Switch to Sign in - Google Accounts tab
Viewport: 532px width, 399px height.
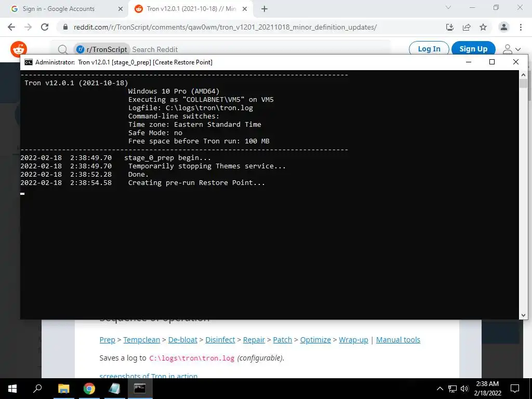[x=64, y=9]
